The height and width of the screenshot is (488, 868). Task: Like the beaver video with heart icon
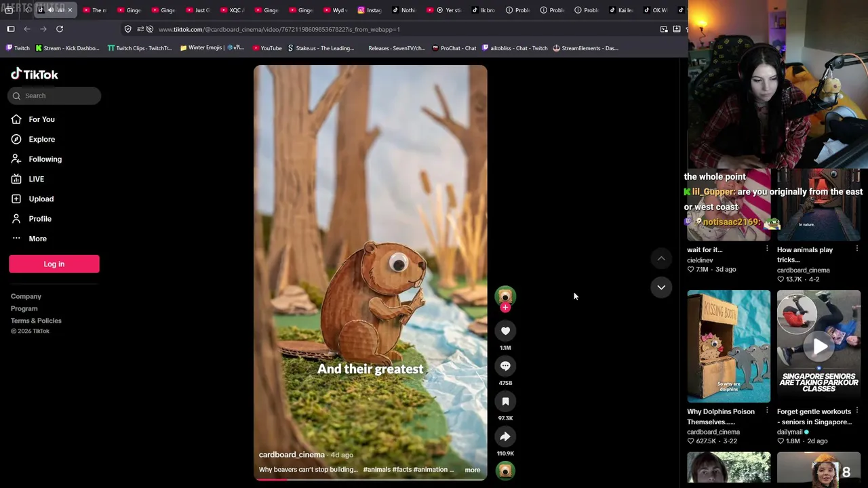pos(505,331)
